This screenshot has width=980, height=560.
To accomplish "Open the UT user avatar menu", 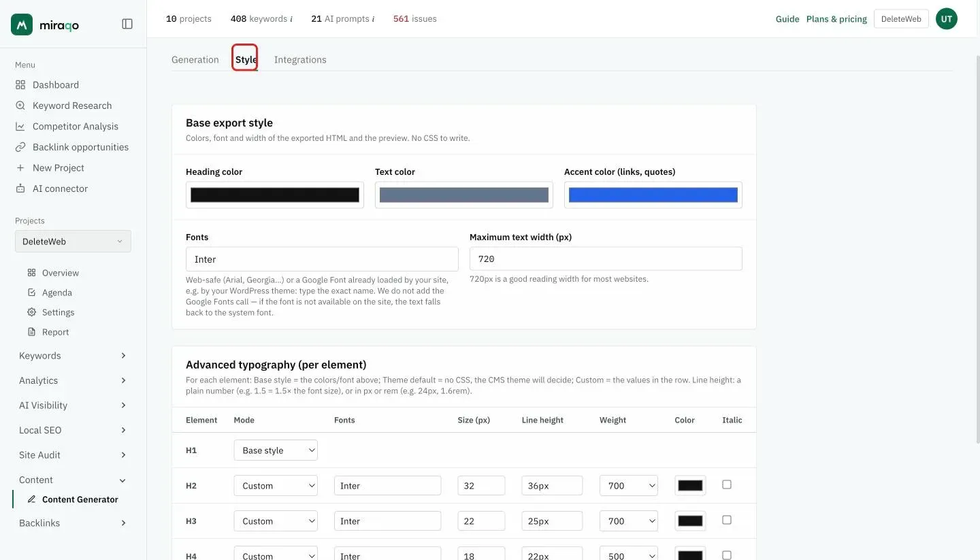I will 947,19.
